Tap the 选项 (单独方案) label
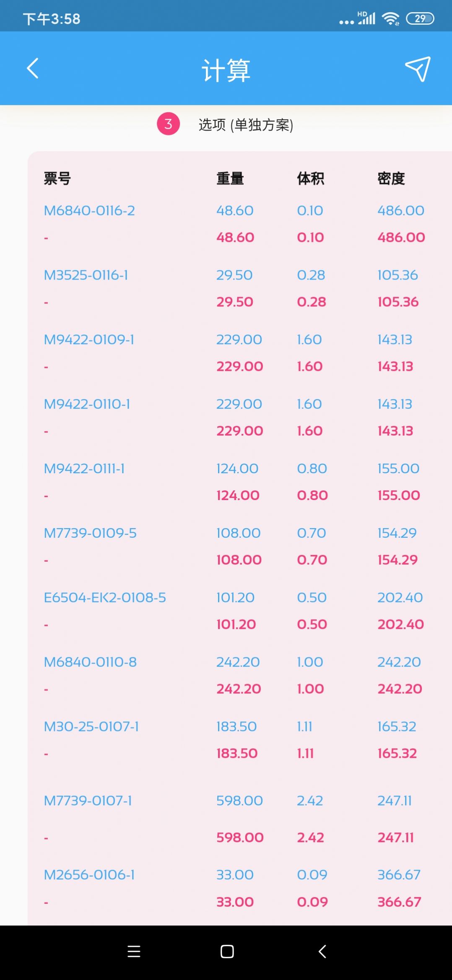The image size is (452, 980). point(246,124)
